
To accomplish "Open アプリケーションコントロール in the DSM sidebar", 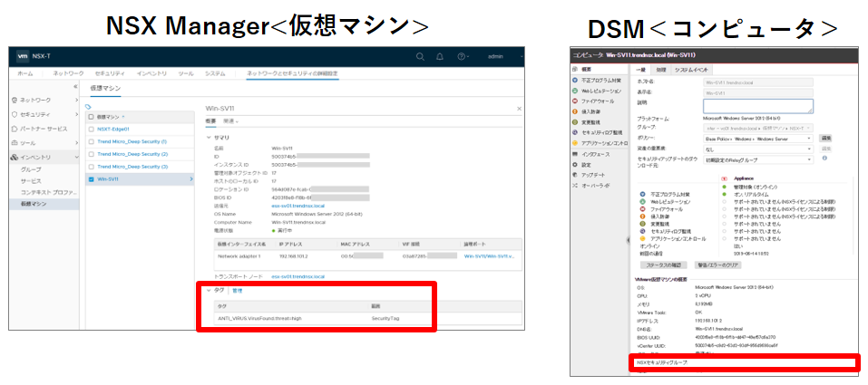I will 600,143.
